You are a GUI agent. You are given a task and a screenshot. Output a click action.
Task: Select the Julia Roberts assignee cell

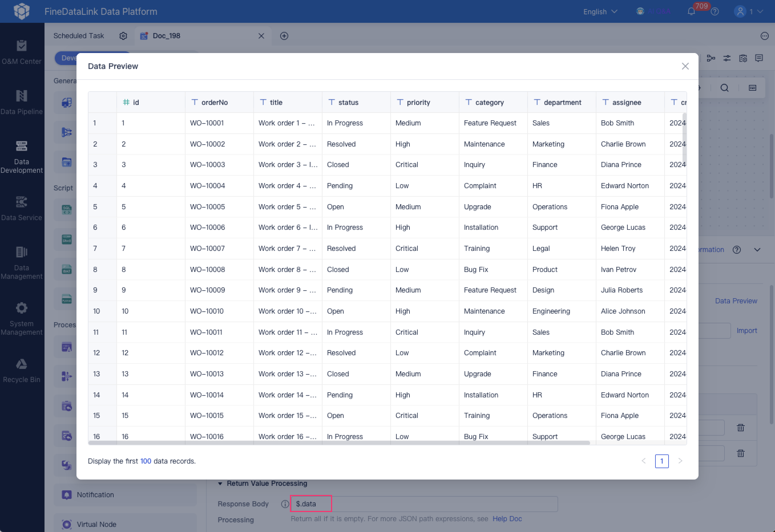click(x=630, y=290)
